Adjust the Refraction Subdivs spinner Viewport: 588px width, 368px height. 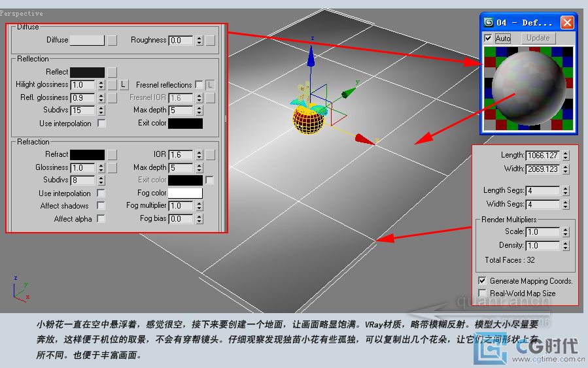point(101,180)
